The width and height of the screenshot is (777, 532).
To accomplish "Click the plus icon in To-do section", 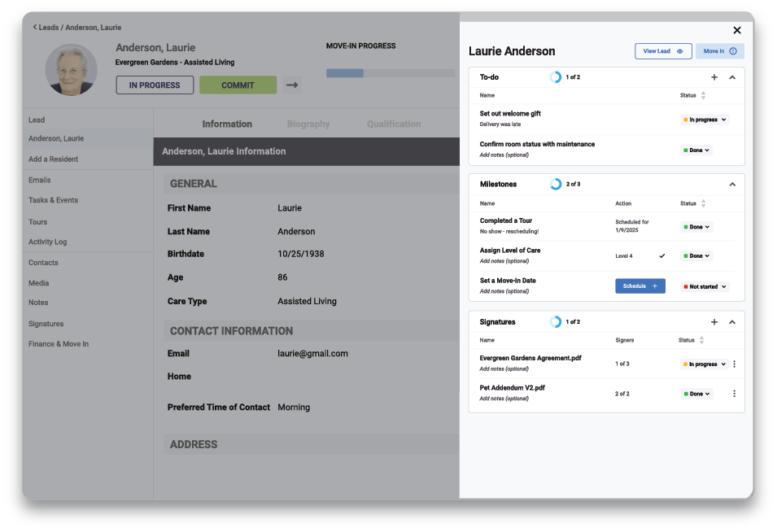I will tap(714, 77).
